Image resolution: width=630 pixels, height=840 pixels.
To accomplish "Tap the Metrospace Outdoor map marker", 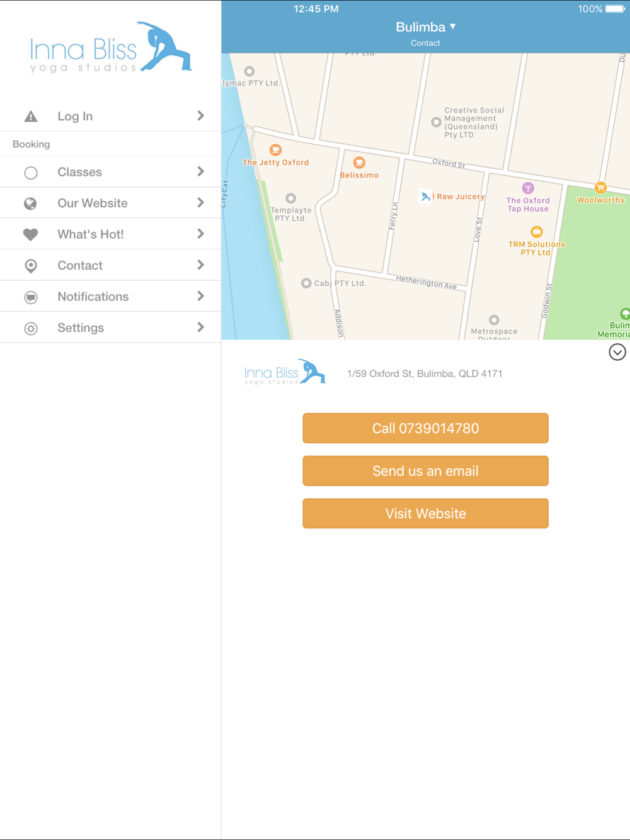I will (494, 320).
